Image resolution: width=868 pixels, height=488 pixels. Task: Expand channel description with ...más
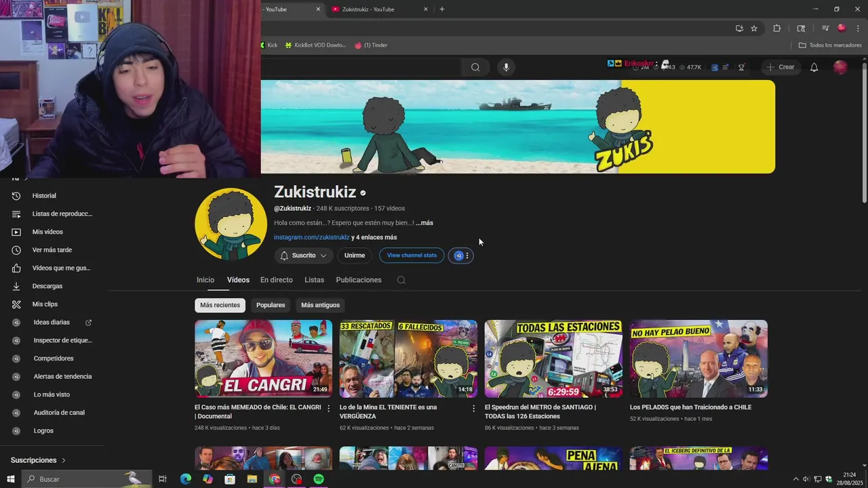pyautogui.click(x=425, y=223)
